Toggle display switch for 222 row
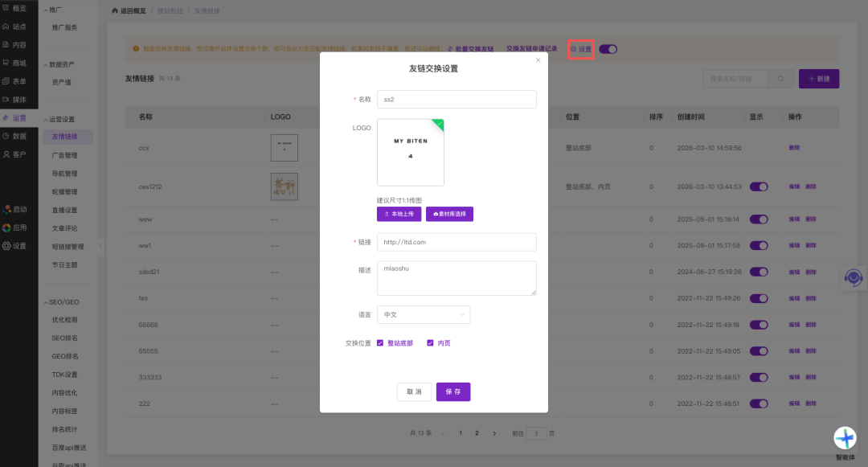The width and height of the screenshot is (868, 467). tap(759, 404)
